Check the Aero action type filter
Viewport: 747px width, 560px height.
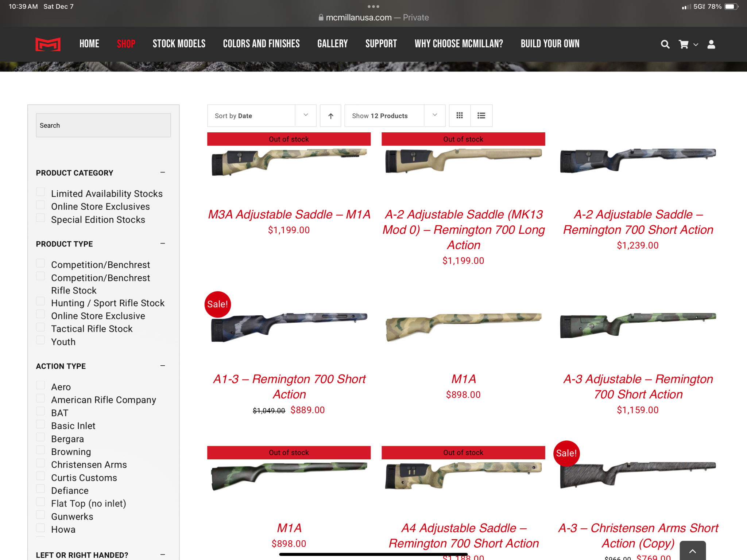click(x=40, y=385)
